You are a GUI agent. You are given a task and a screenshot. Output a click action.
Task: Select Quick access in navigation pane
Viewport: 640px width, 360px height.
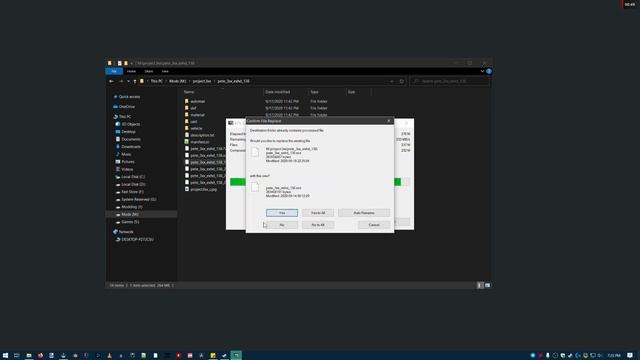(129, 97)
